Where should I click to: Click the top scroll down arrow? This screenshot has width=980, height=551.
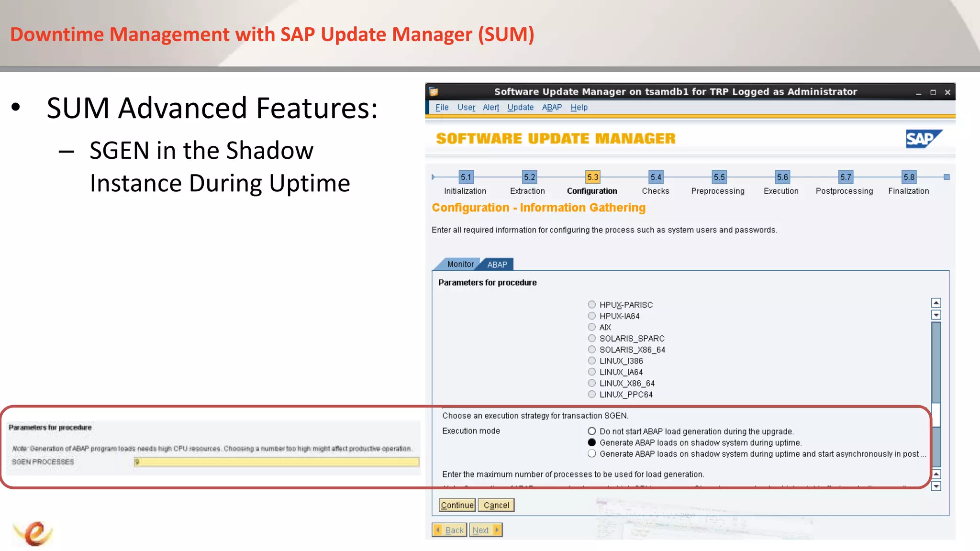point(936,315)
